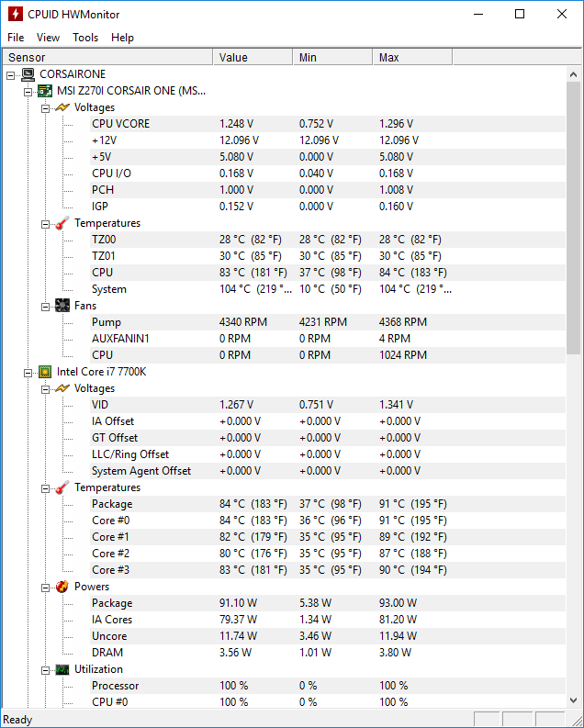This screenshot has height=728, width=584.
Task: Click the 1024 RPM max value
Action: 403,355
